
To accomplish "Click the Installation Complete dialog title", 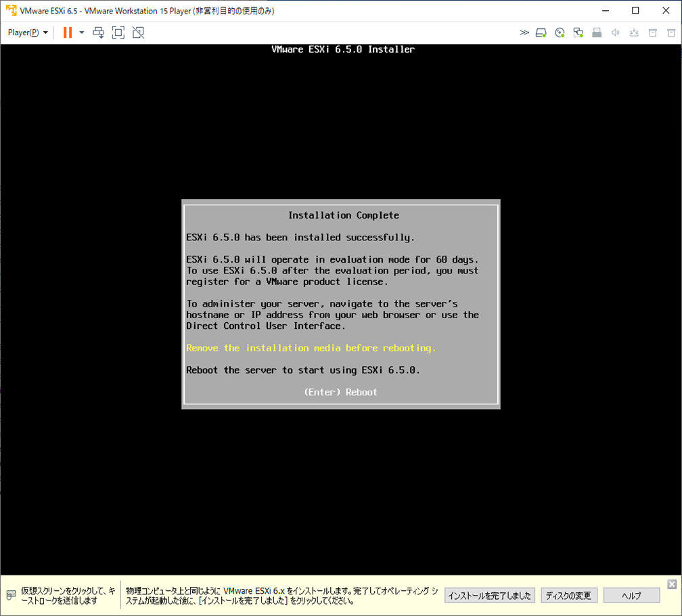I will (x=344, y=215).
